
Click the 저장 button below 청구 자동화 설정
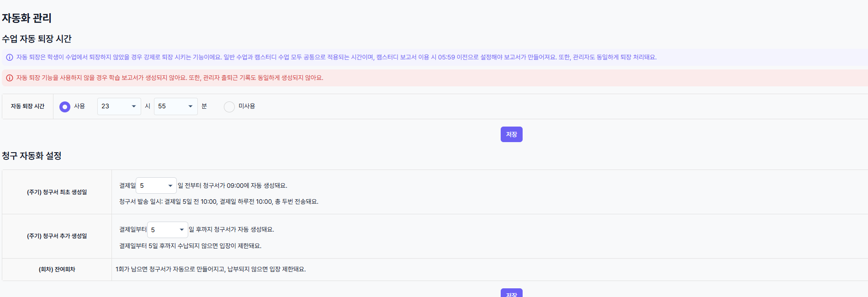coord(511,293)
